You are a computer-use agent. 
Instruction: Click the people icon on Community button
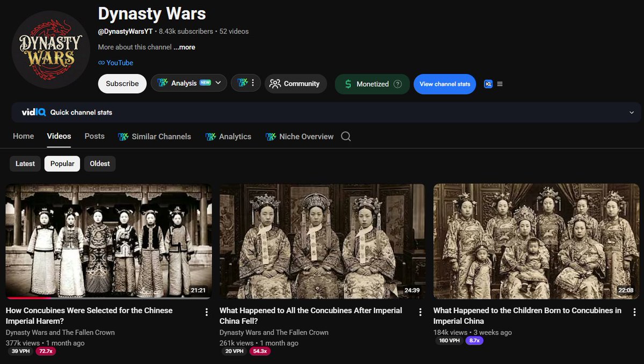275,84
